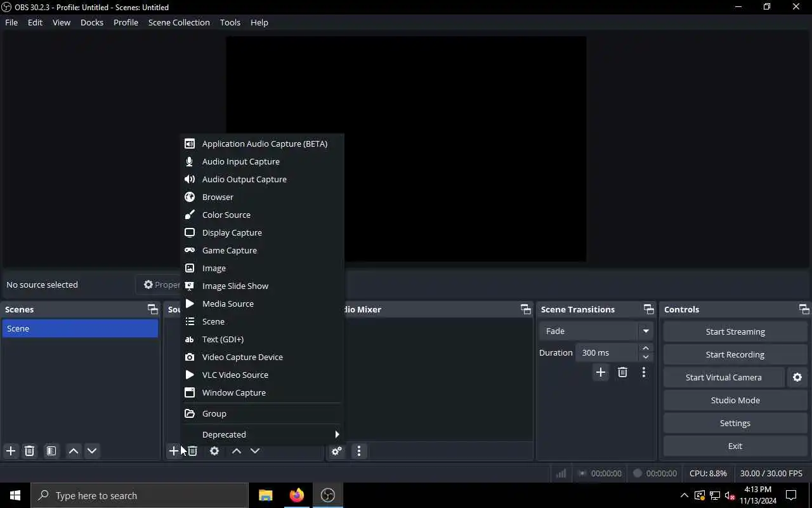The width and height of the screenshot is (812, 508).
Task: Move source up arrow in Sources dock
Action: [237, 451]
